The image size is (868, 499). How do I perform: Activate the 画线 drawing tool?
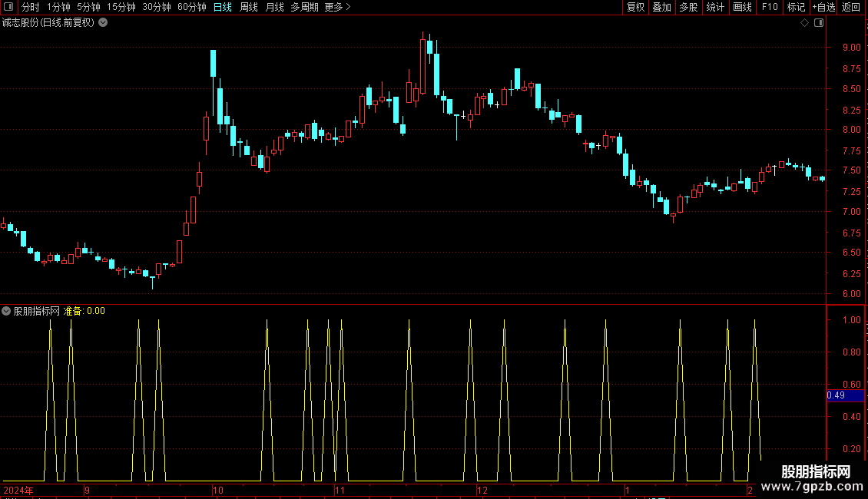742,7
